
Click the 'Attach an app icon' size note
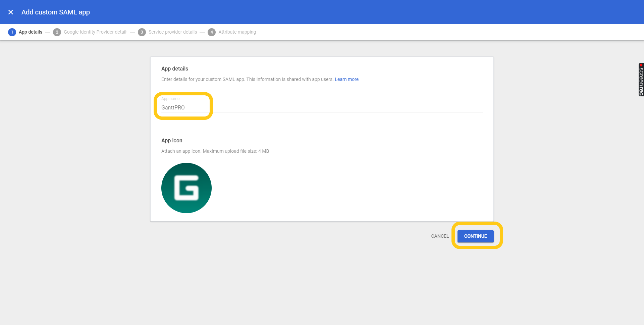tap(215, 151)
